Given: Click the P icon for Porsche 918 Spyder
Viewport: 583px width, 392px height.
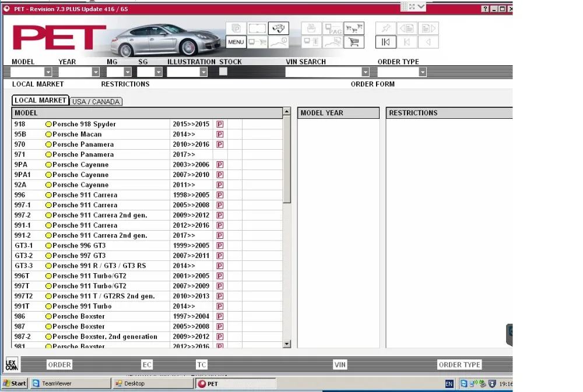Looking at the screenshot, I should pos(220,124).
